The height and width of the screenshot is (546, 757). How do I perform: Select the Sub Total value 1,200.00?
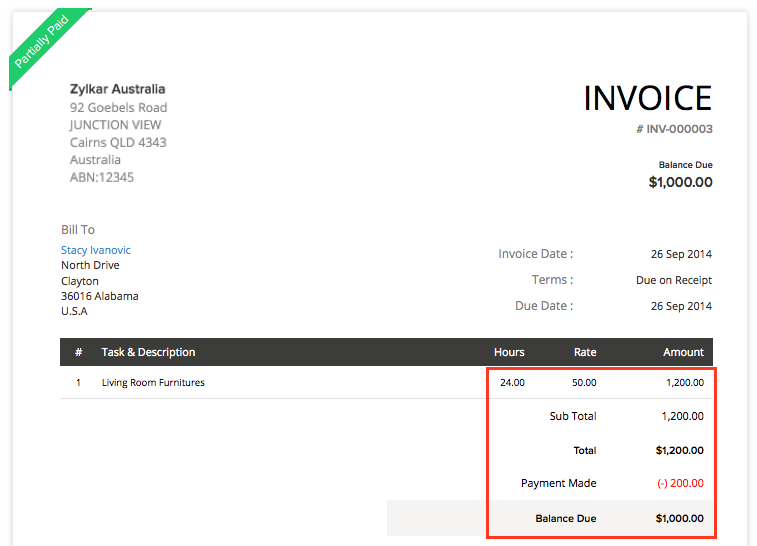click(683, 416)
